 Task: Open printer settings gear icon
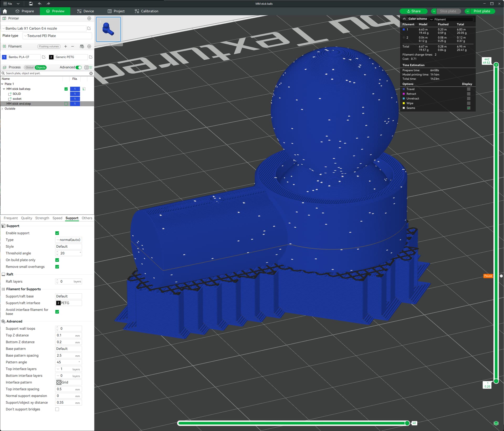pos(89,18)
